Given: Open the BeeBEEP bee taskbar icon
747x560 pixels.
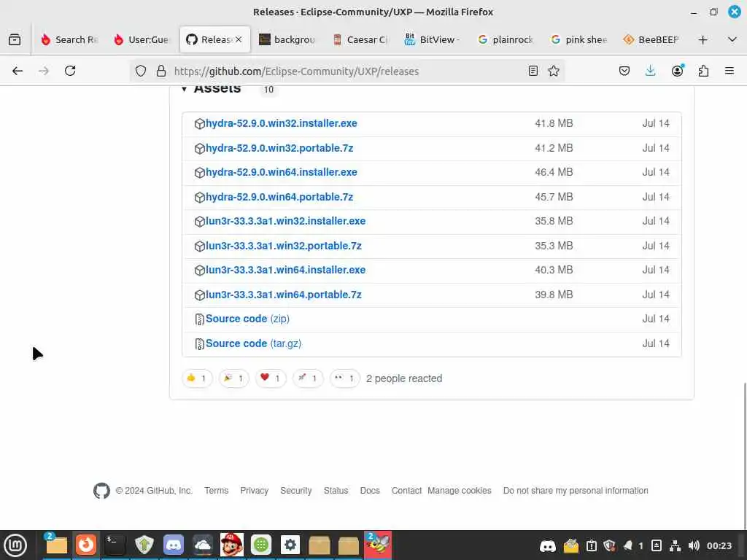Looking at the screenshot, I should tap(378, 545).
